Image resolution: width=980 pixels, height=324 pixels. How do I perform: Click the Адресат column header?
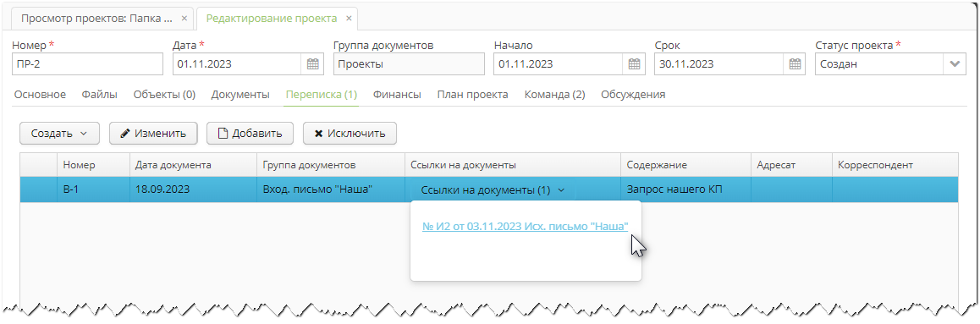point(792,165)
